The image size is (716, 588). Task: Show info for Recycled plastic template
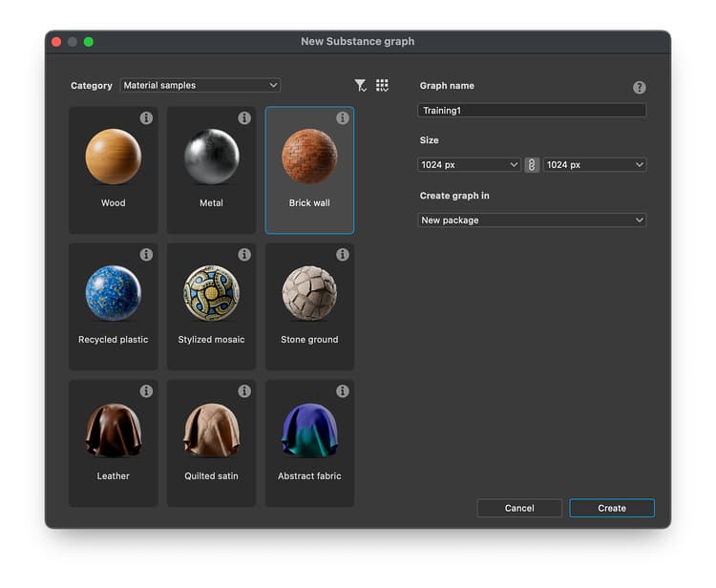tap(146, 255)
